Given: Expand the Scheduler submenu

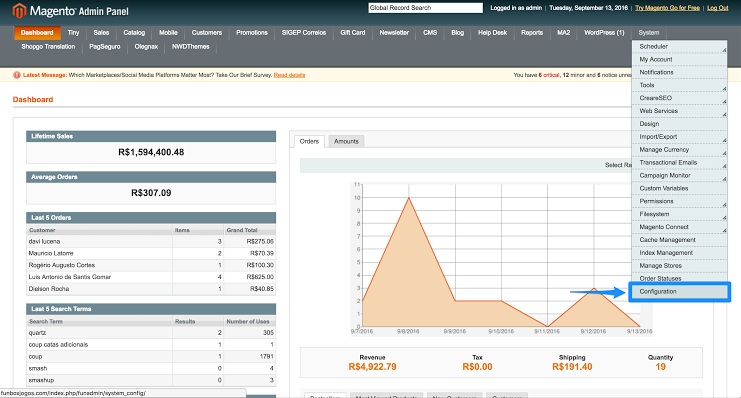Looking at the screenshot, I should 680,46.
